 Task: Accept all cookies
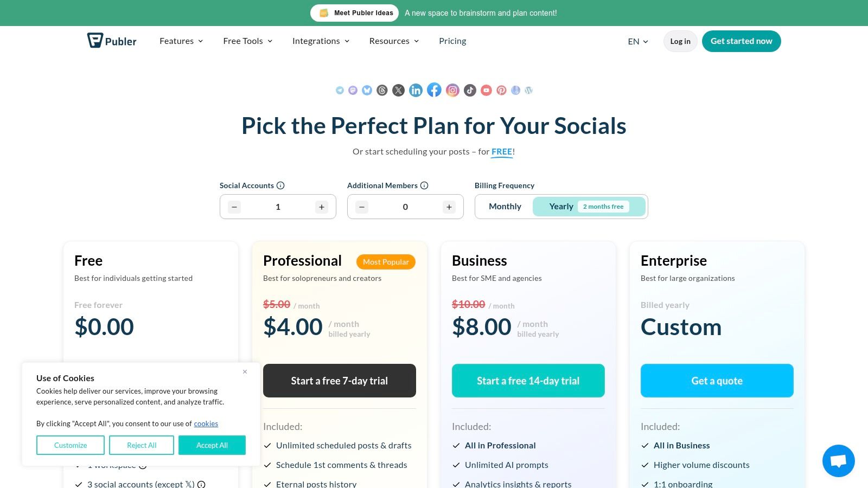click(212, 445)
